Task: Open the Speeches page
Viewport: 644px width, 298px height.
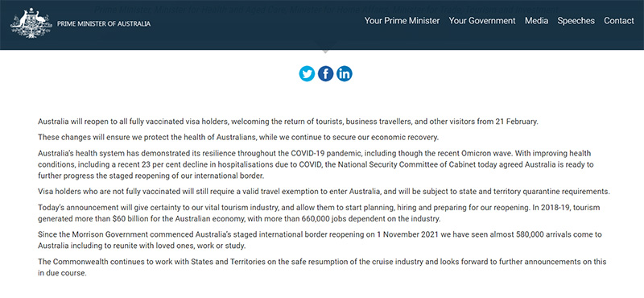Action: [x=576, y=21]
